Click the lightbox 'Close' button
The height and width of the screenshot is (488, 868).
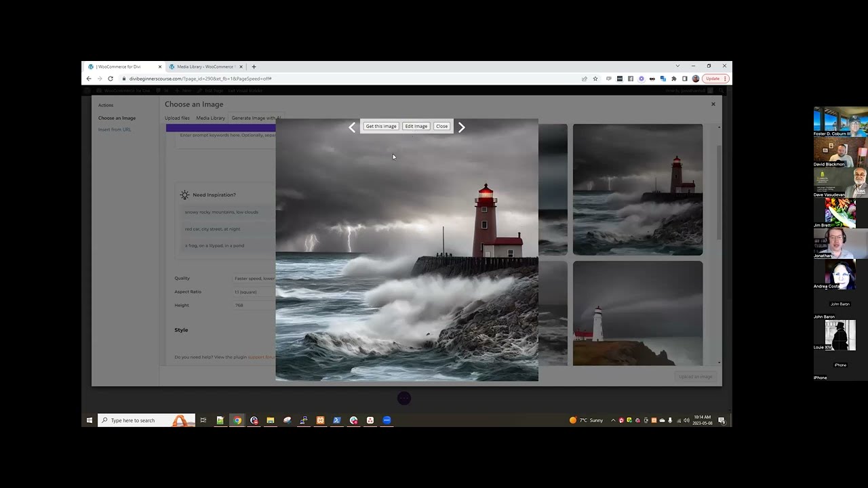(441, 126)
